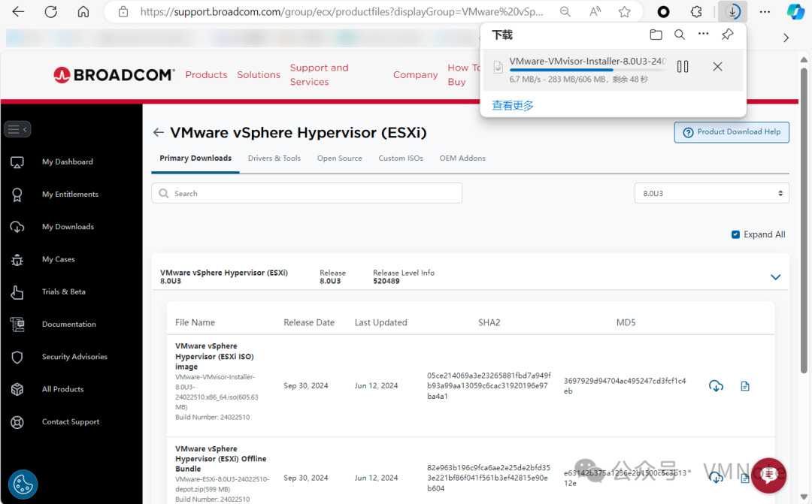This screenshot has width=812, height=504.
Task: Cancel the VMware-VMvisor-Installer download
Action: pyautogui.click(x=717, y=66)
